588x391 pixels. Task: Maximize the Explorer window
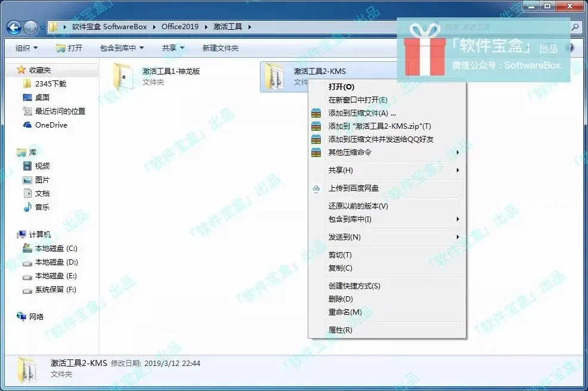click(x=547, y=6)
